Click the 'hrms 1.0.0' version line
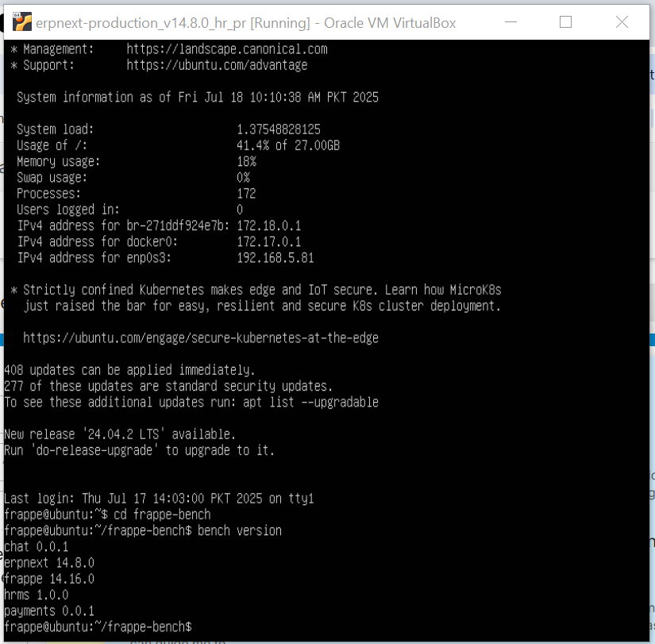 [x=36, y=595]
